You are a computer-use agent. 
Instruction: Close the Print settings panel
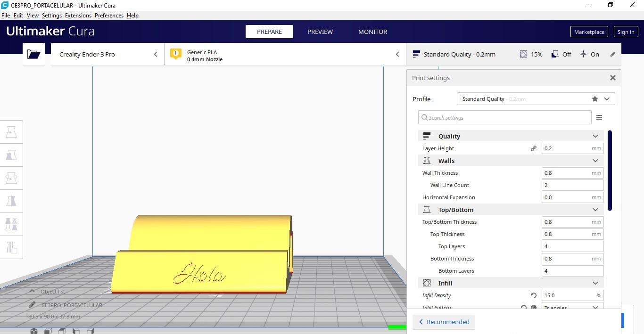point(612,78)
